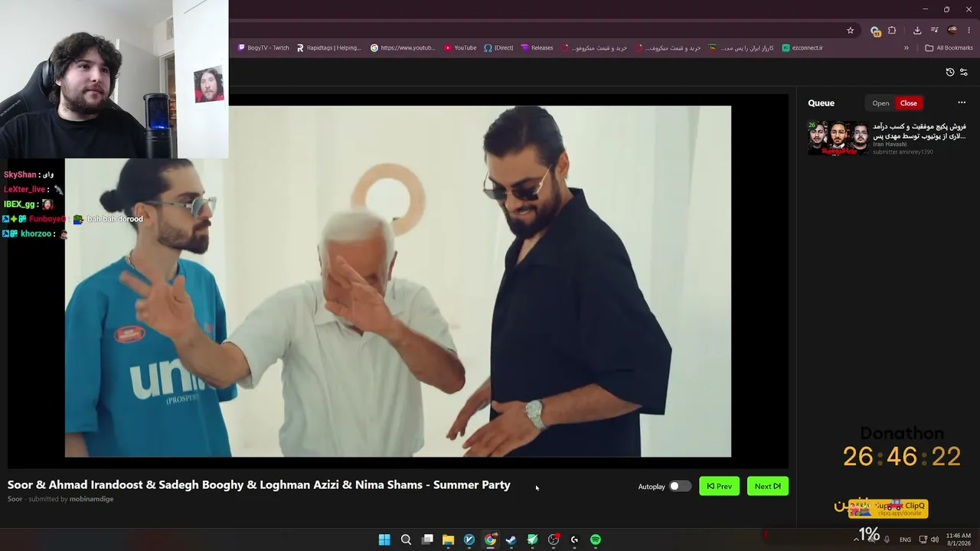This screenshot has width=980, height=551.
Task: Open Task View on the taskbar
Action: [x=427, y=540]
